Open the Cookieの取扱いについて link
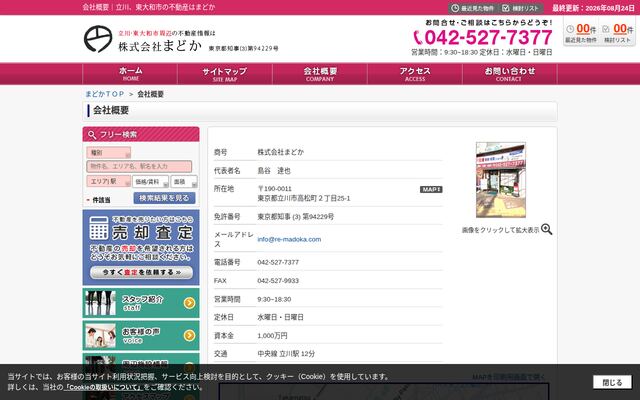The height and width of the screenshot is (400, 640). (103, 387)
